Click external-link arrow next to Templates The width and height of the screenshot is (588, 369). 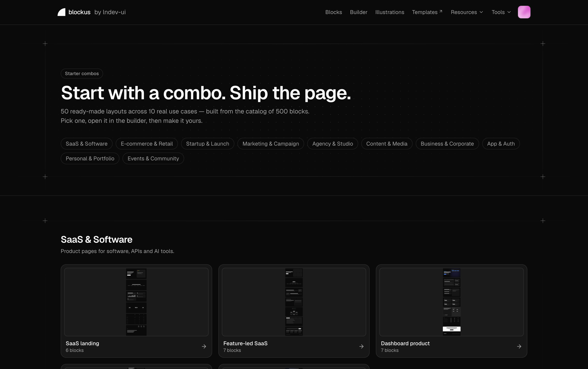[x=441, y=11]
